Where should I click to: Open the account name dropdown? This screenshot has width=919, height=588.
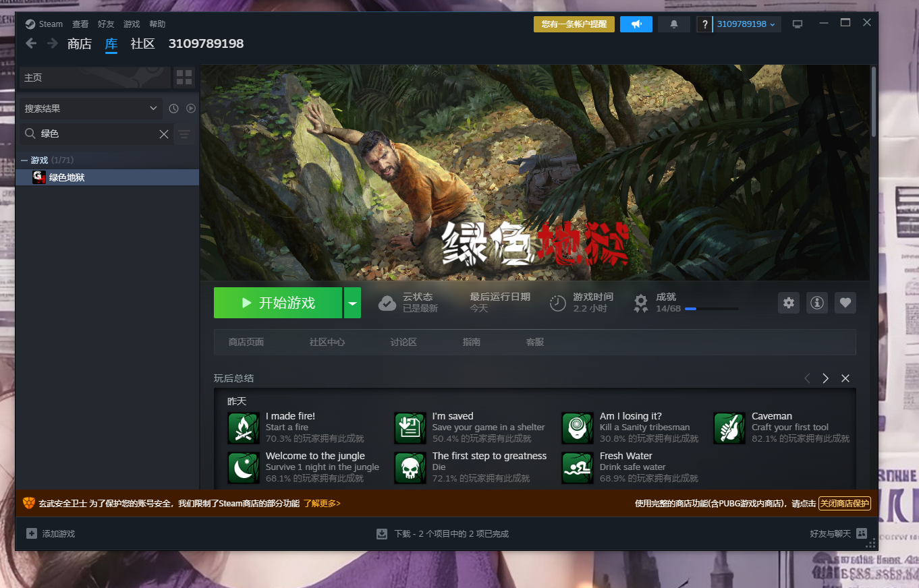click(745, 24)
